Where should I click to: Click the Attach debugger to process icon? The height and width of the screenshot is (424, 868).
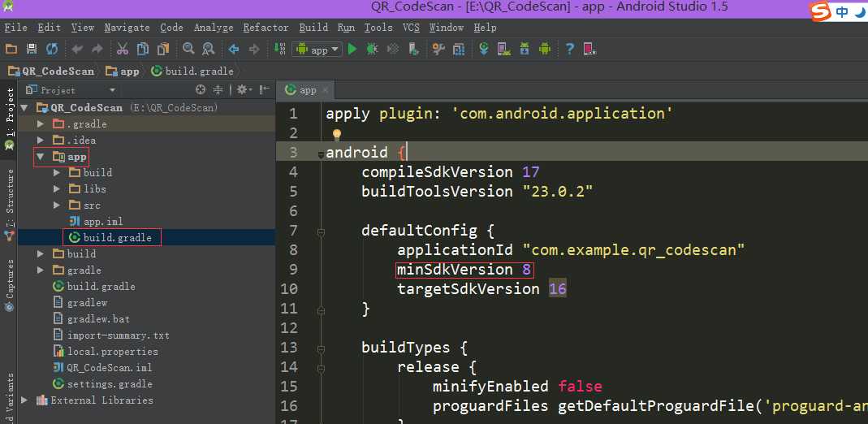pos(413,50)
